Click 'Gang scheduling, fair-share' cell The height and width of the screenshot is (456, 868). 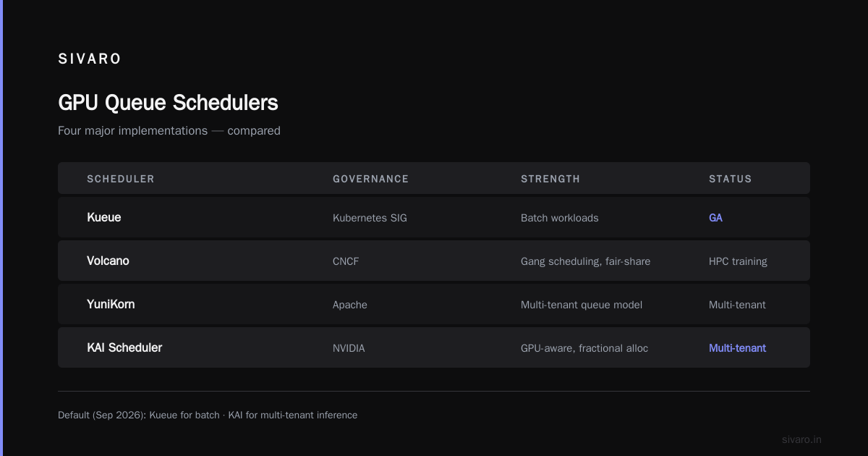tap(585, 261)
